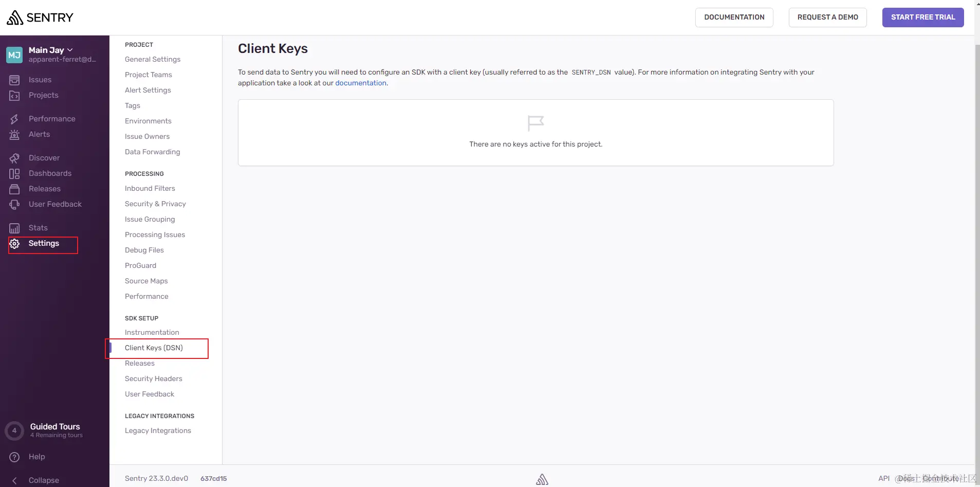Image resolution: width=980 pixels, height=487 pixels.
Task: Open General Settings in project menu
Action: pos(153,59)
